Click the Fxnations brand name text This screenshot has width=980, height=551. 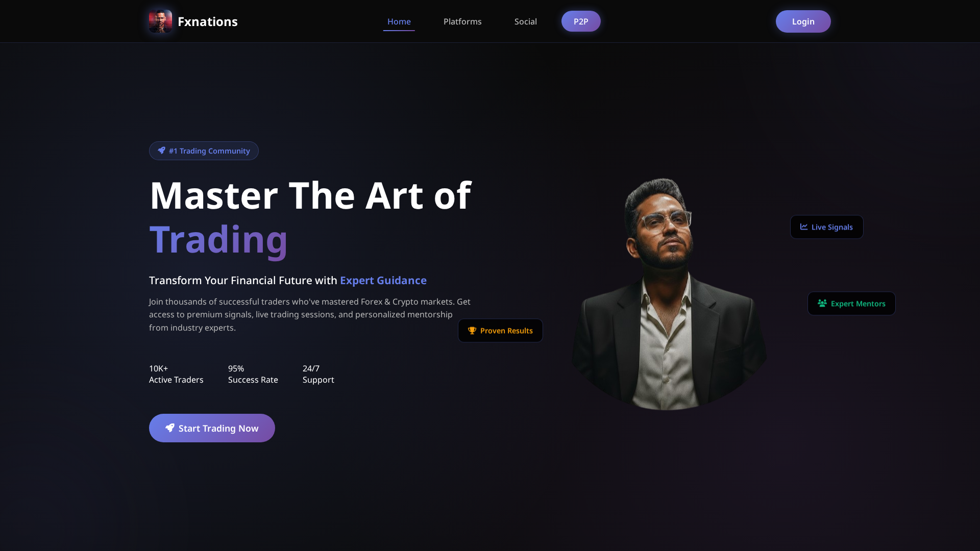coord(208,21)
